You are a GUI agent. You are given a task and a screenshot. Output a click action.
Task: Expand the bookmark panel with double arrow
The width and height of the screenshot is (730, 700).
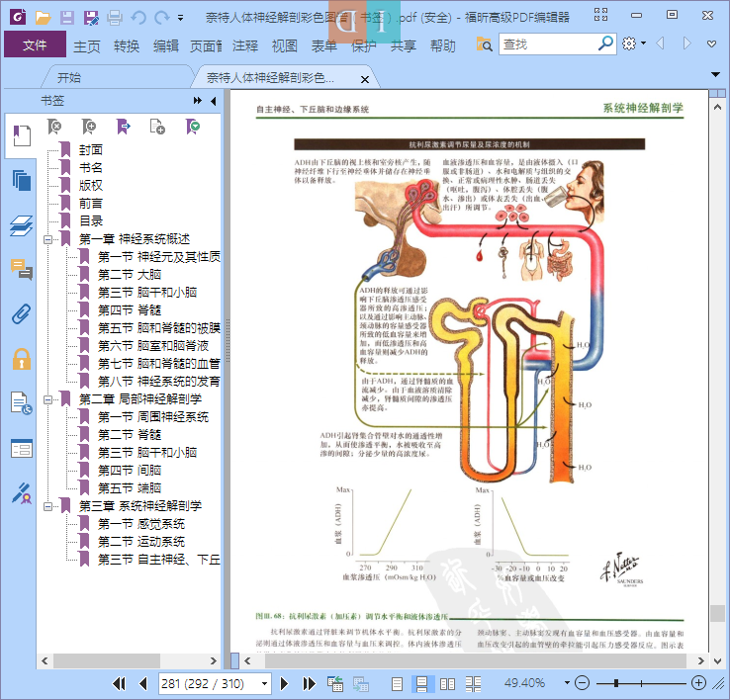pos(198,101)
